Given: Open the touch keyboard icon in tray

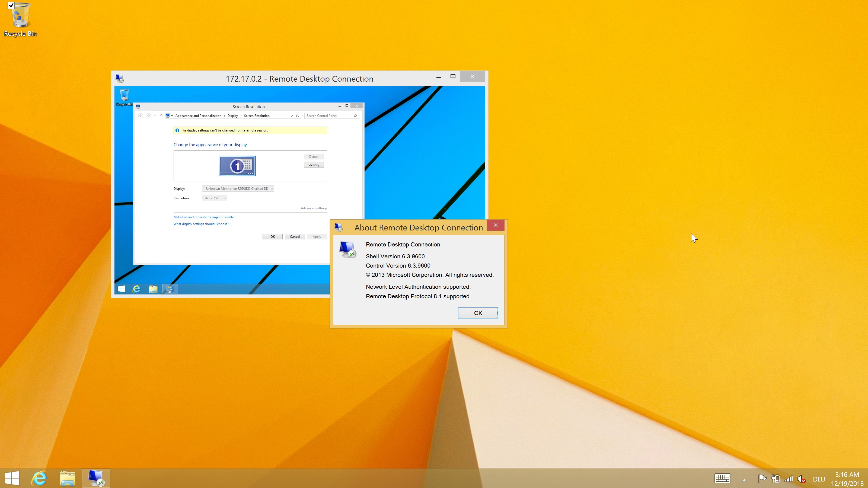Looking at the screenshot, I should click(722, 479).
